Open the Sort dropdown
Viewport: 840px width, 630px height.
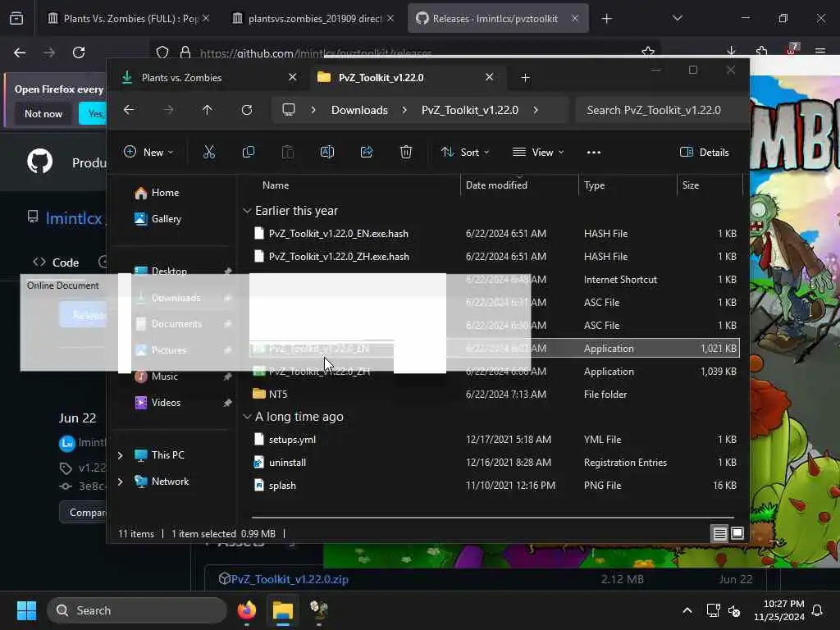pos(465,152)
